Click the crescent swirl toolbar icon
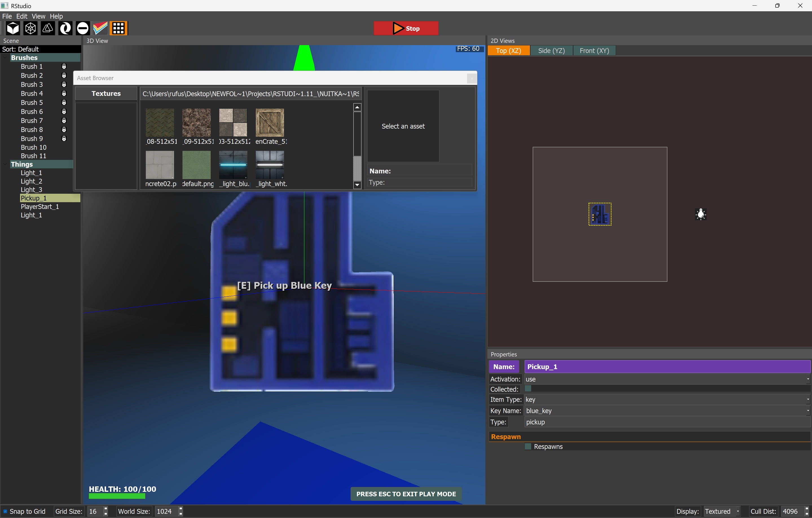Image resolution: width=812 pixels, height=518 pixels. (x=65, y=28)
